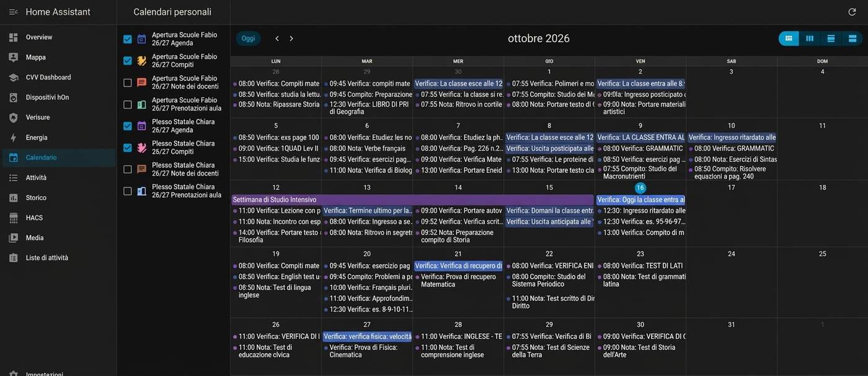Enable Apertura Scuole Fabio Prenotazioni aula checkbox
The image size is (868, 376).
[128, 104]
